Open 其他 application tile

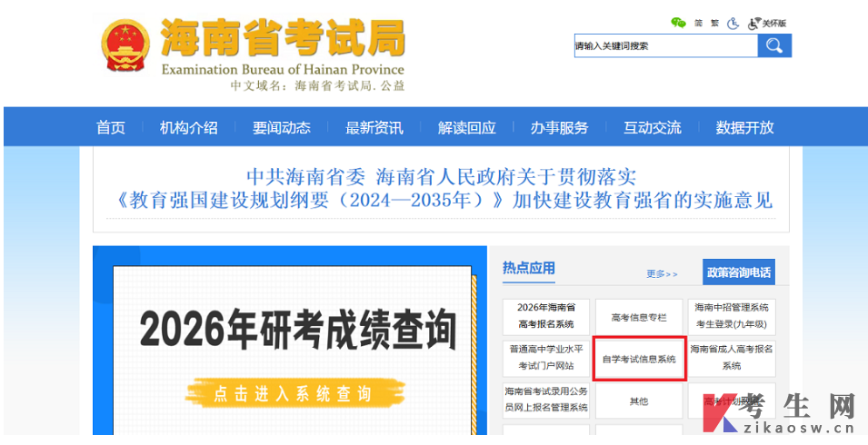[639, 401]
